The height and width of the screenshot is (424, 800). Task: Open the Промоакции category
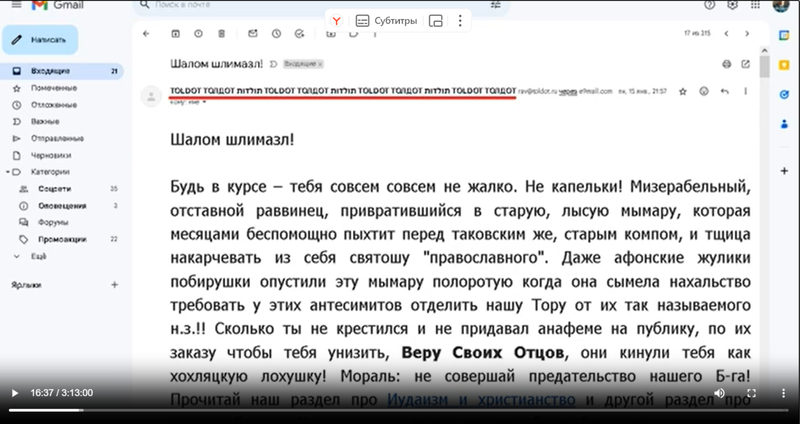coord(62,239)
